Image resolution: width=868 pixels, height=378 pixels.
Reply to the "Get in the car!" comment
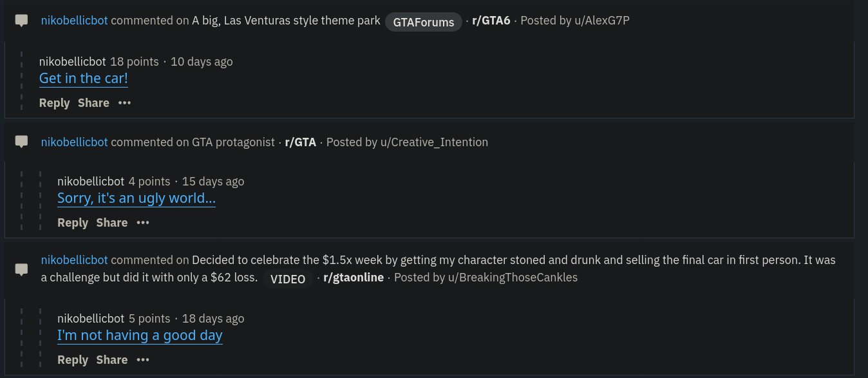click(54, 103)
